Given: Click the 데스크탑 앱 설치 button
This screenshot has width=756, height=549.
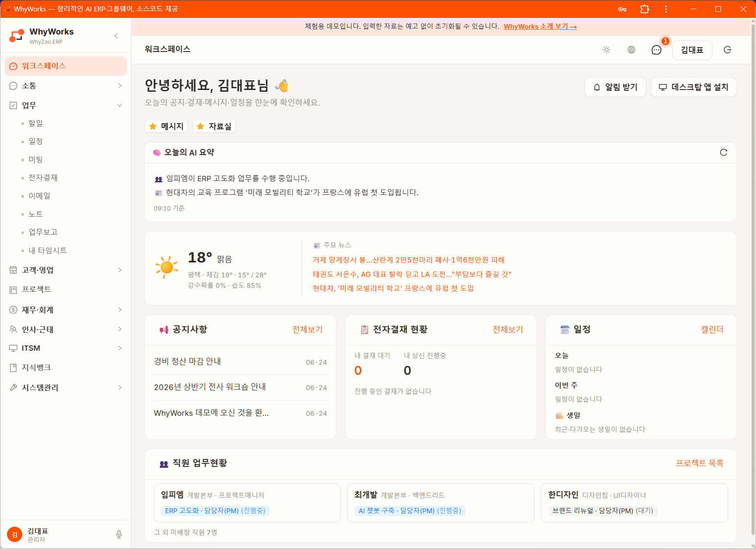Looking at the screenshot, I should point(694,87).
